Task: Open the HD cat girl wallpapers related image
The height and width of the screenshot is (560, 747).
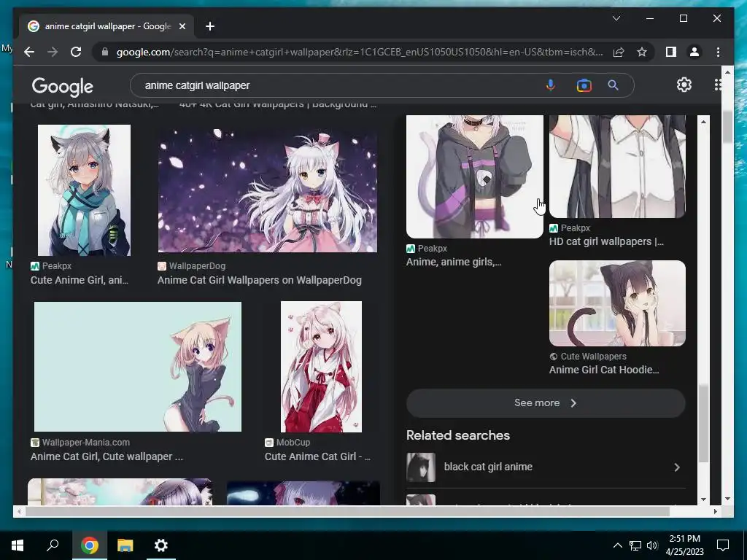Action: [617, 167]
